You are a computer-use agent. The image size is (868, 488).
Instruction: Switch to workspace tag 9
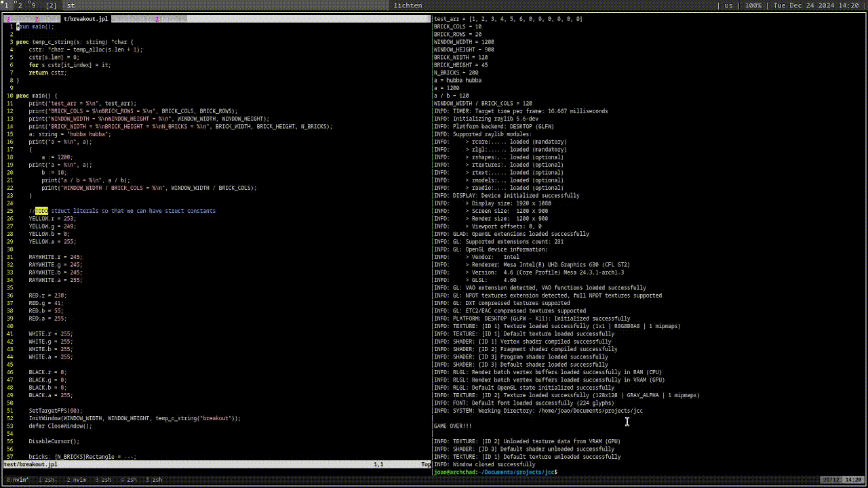[x=33, y=5]
